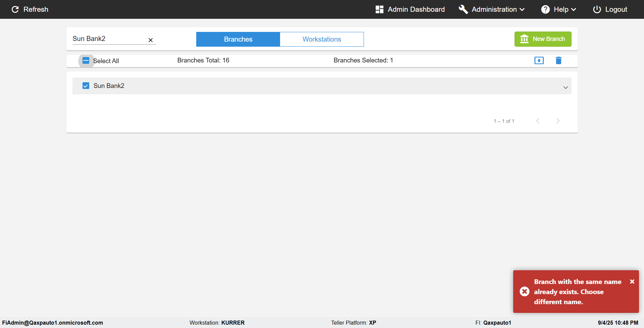Delete selected branches with trash icon
Screen dimensions: 644x328
click(x=558, y=60)
